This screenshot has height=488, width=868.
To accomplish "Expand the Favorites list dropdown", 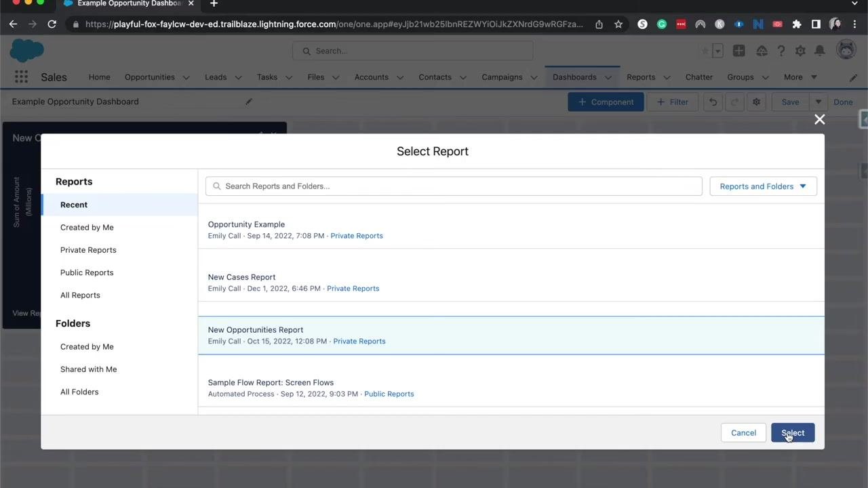I will (x=717, y=51).
